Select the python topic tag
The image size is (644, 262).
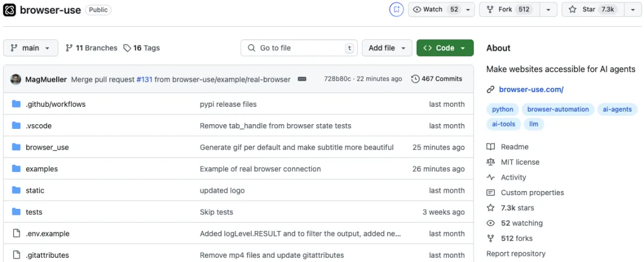pyautogui.click(x=503, y=109)
